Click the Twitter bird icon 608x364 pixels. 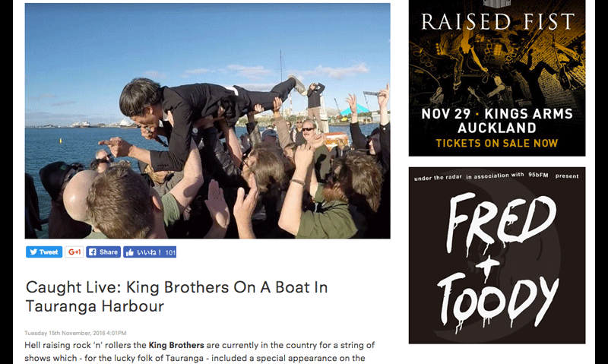33,252
